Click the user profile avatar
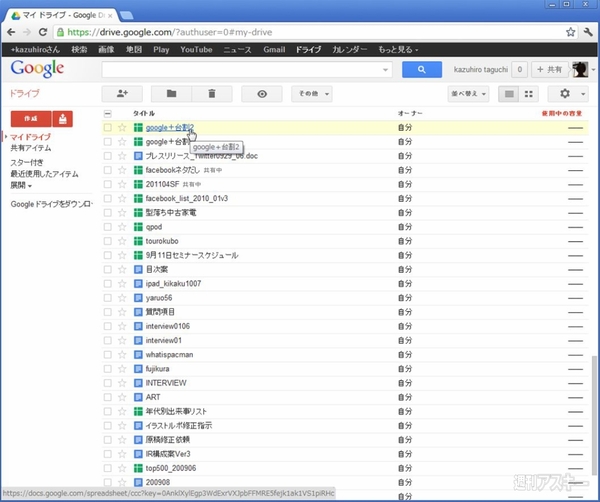600x502 pixels. coord(580,69)
